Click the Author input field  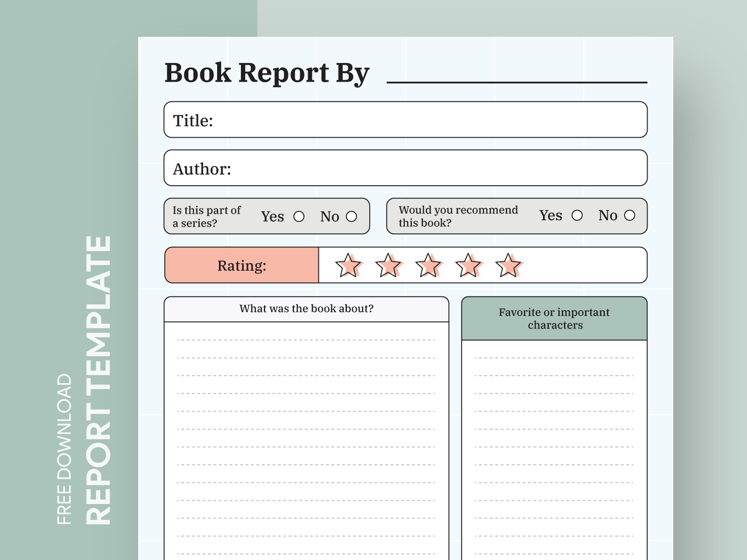tap(405, 168)
